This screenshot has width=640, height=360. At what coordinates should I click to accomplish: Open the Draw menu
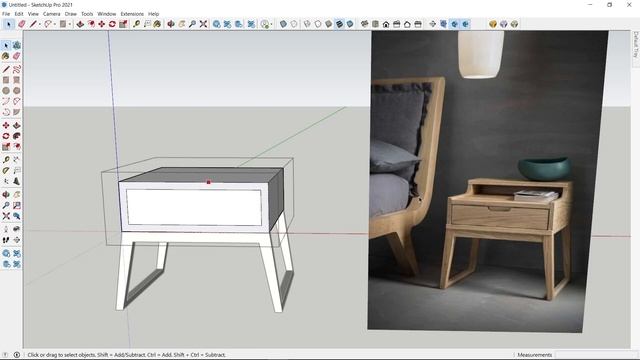(x=71, y=14)
